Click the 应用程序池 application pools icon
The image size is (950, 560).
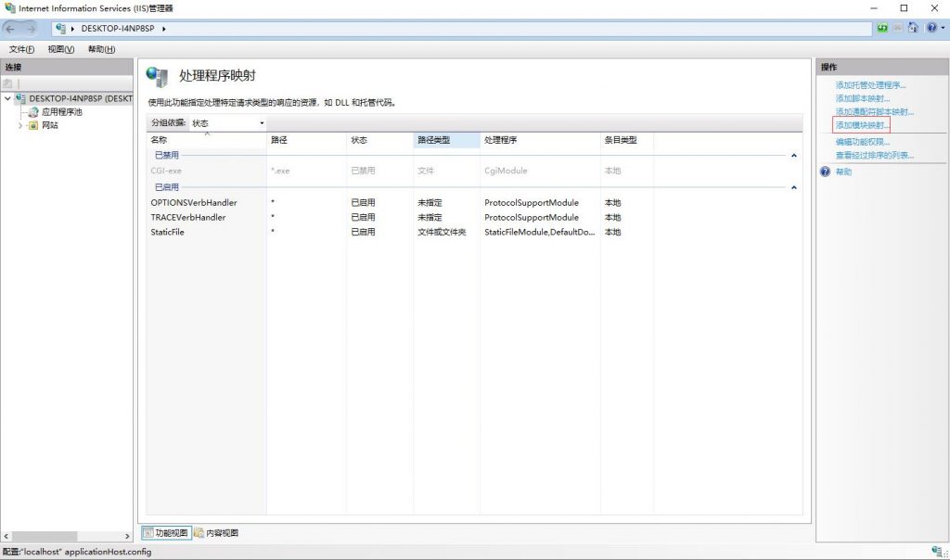(x=32, y=112)
